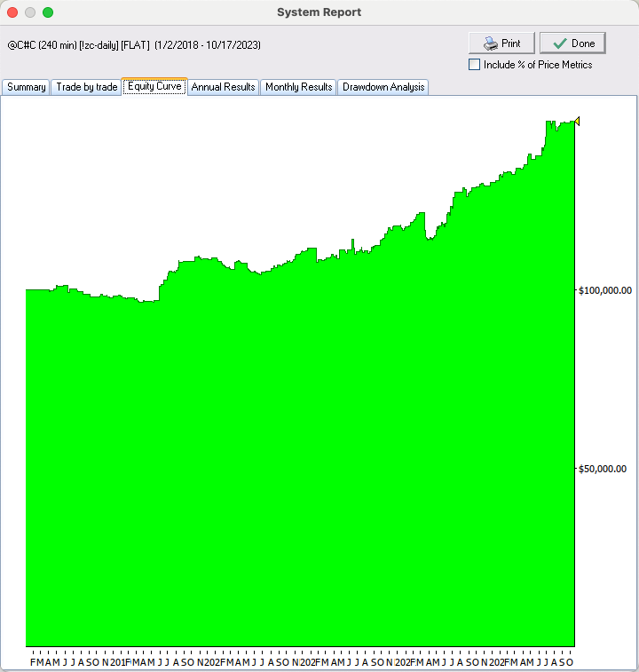Open the Annual Results tab

pos(224,87)
